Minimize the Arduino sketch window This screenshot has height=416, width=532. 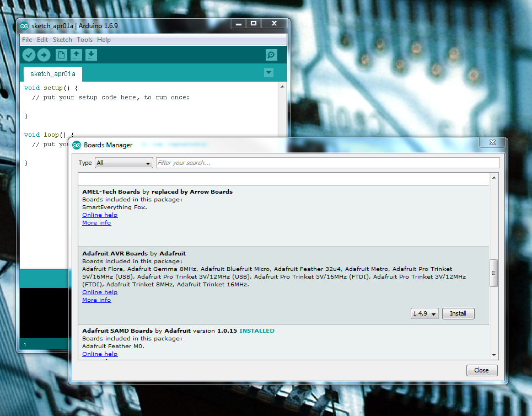239,24
